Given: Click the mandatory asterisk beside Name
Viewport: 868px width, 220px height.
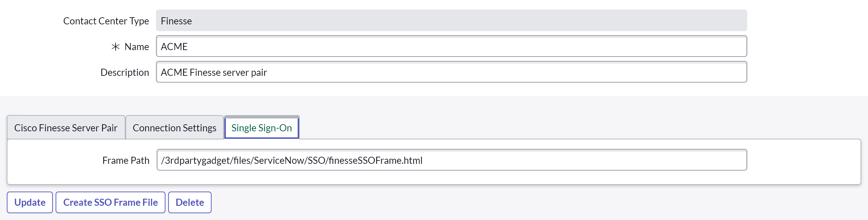Looking at the screenshot, I should point(116,47).
